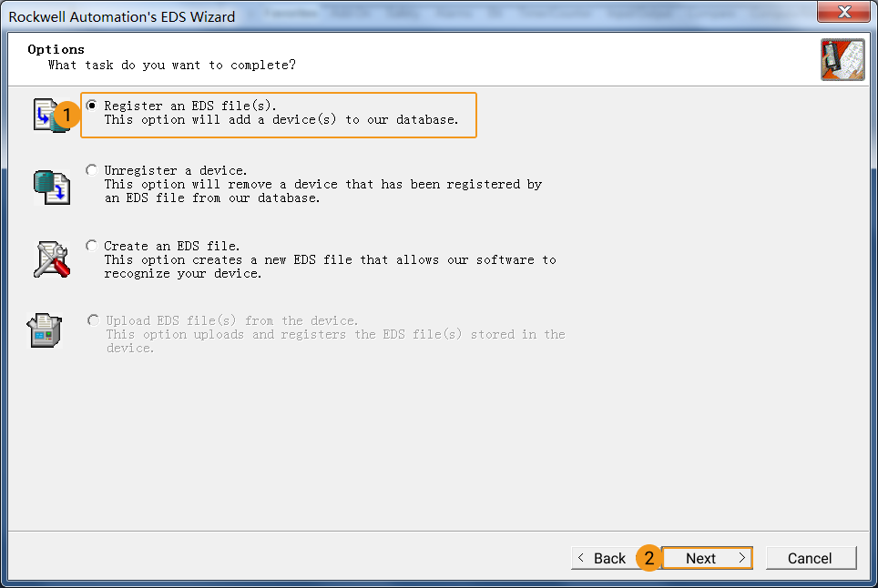Screen dimensions: 878x588
Task: Expand the wizard to the next step via Next
Action: coord(707,558)
